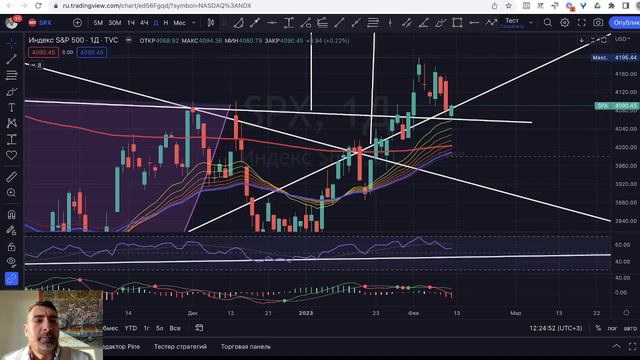640x360 pixels.
Task: Toggle stay in drawing mode pencil-lock
Action: [x=11, y=231]
